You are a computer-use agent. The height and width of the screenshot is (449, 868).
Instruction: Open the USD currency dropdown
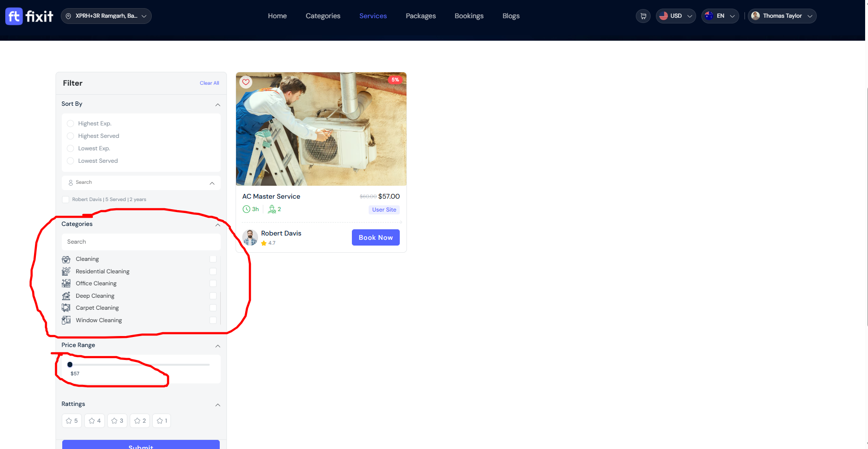(x=676, y=16)
